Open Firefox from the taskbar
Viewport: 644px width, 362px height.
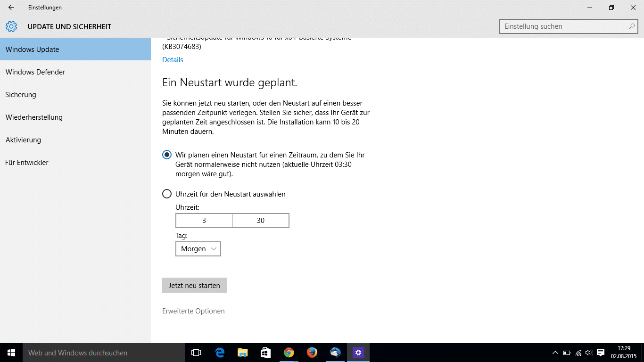(312, 353)
